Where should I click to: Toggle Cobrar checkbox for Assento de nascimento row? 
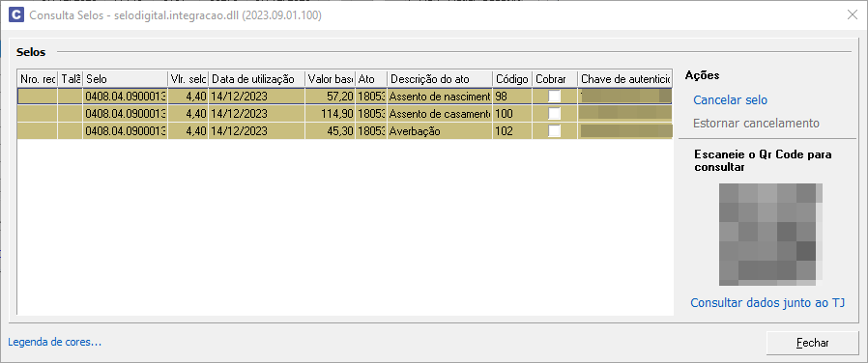(554, 97)
